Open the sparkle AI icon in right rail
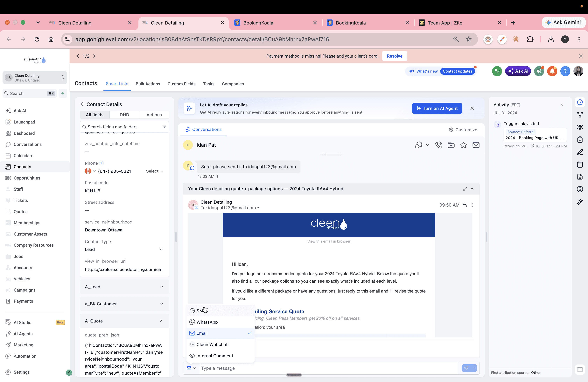This screenshot has width=588, height=382. tap(580, 202)
